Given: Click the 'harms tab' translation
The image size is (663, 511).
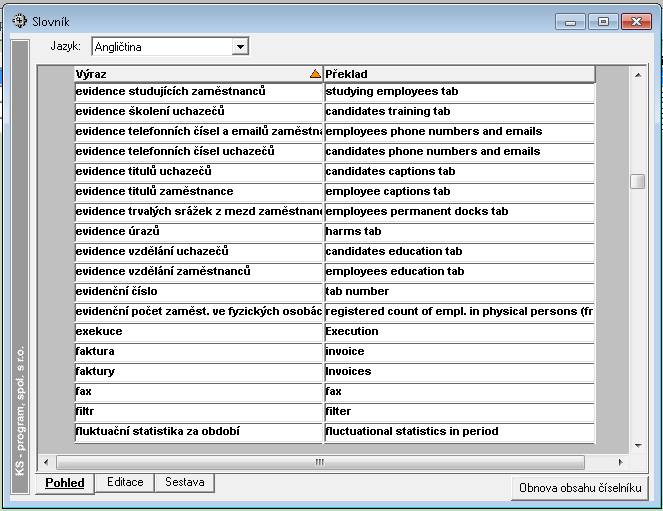Looking at the screenshot, I should click(x=459, y=232).
